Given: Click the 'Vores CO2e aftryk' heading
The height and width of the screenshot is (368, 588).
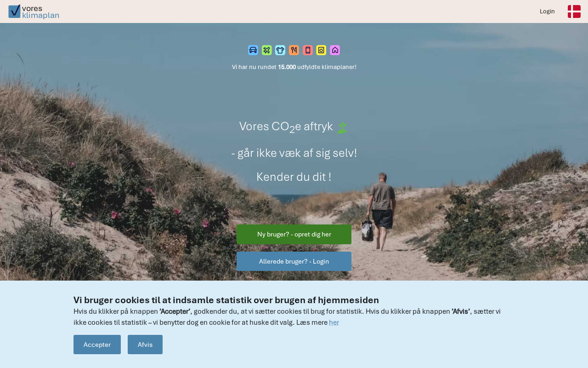Looking at the screenshot, I should (x=286, y=127).
